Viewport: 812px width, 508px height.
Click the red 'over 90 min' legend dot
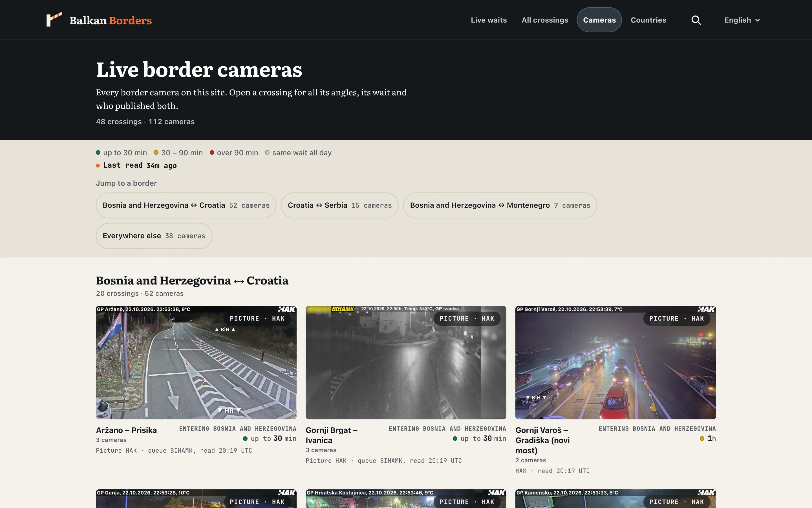(212, 152)
